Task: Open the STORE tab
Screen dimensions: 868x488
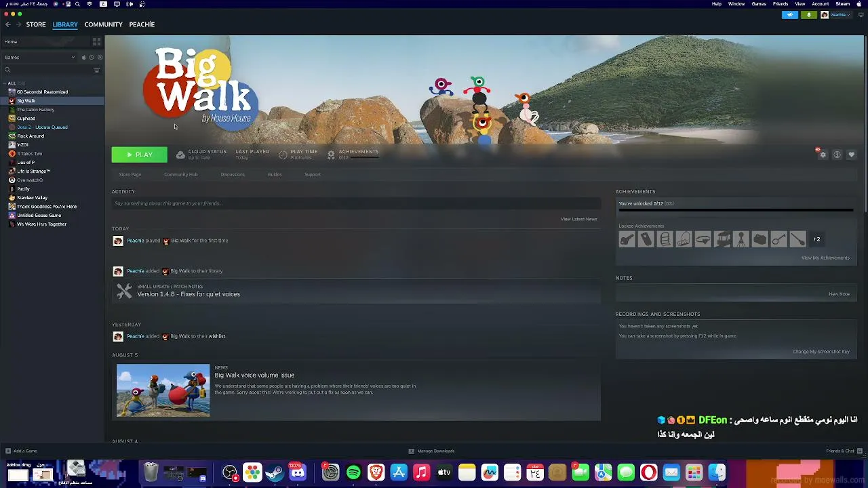Action: click(36, 24)
